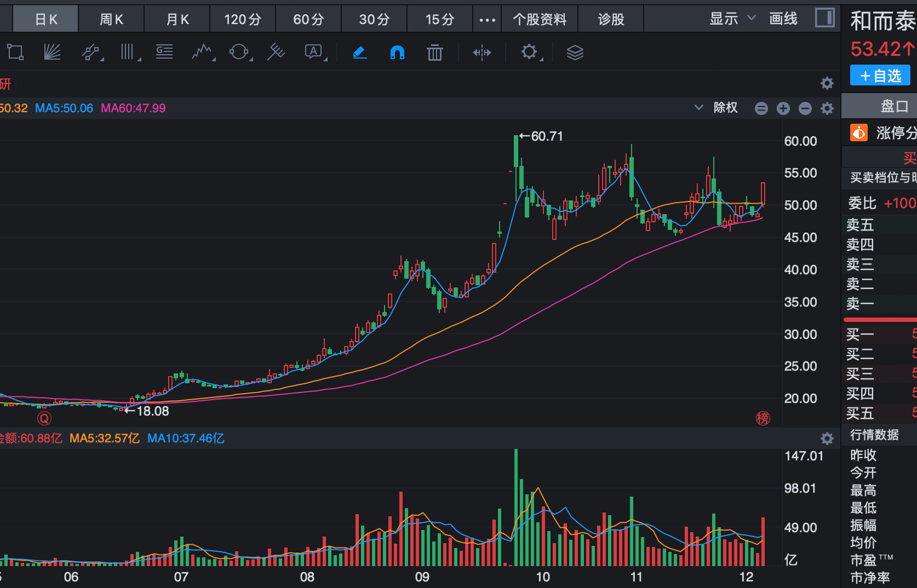Viewport: 917px width, 588px height.
Task: Switch to the 周K tab
Action: tap(111, 20)
